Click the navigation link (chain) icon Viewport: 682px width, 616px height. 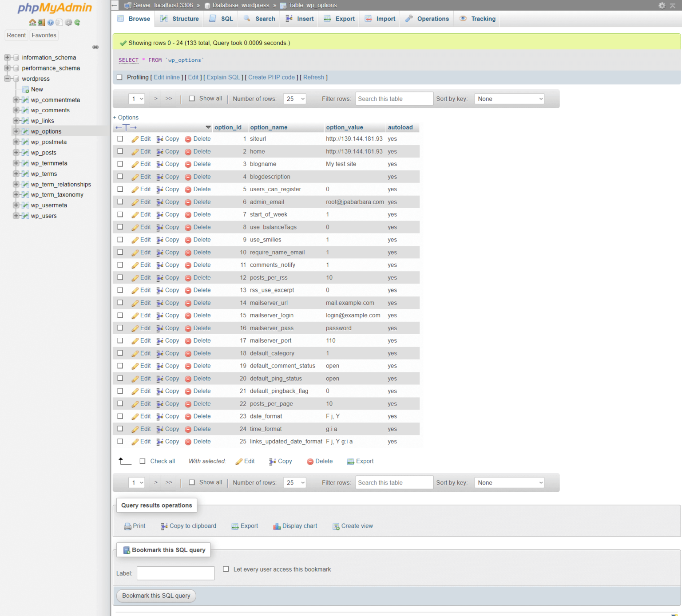(x=95, y=47)
